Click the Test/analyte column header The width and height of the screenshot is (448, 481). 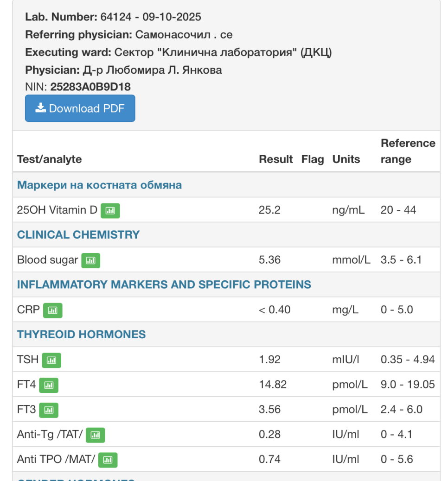(49, 159)
